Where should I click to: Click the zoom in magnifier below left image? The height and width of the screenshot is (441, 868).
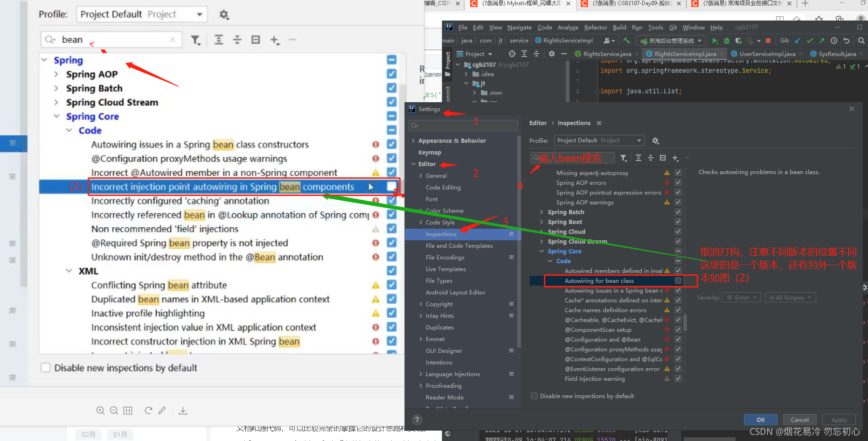tap(100, 411)
